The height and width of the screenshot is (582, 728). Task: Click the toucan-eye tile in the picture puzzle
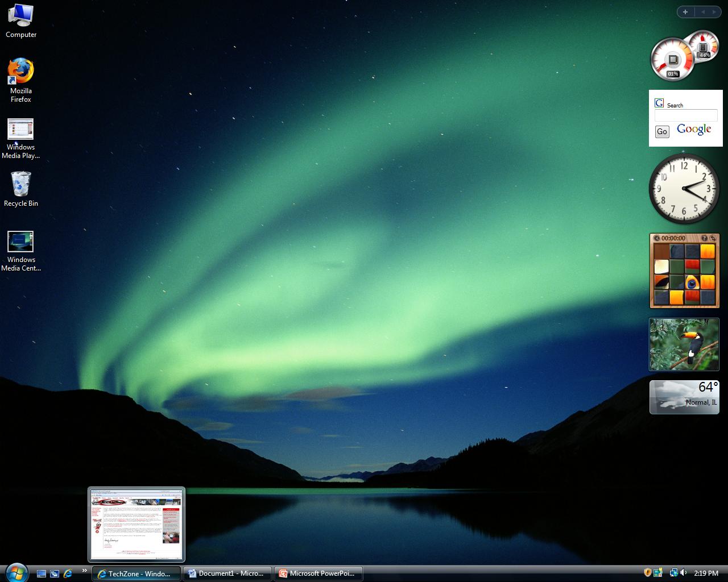[x=692, y=282]
